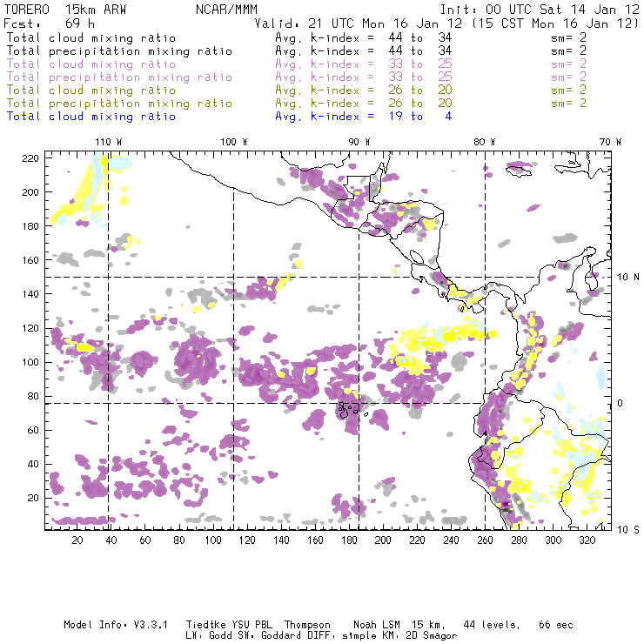644x644 pixels.
Task: Click 'sm= 2' on the olive cloud row
Action: tap(569, 90)
